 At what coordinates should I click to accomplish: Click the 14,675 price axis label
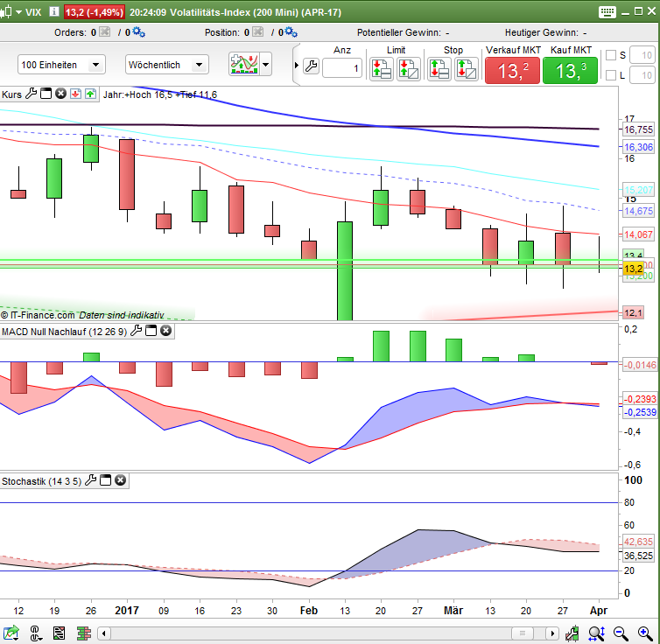(638, 211)
